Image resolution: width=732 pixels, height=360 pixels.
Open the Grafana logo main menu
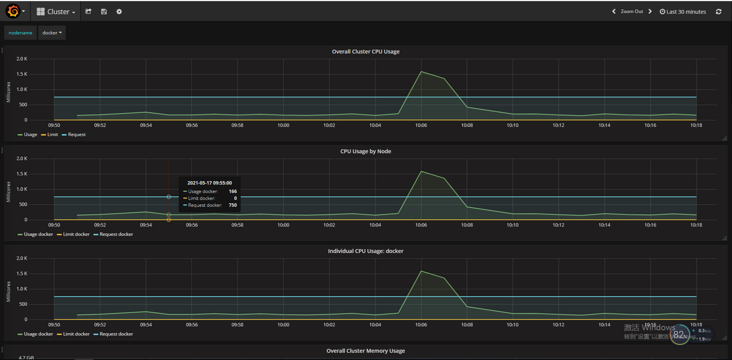tap(15, 12)
